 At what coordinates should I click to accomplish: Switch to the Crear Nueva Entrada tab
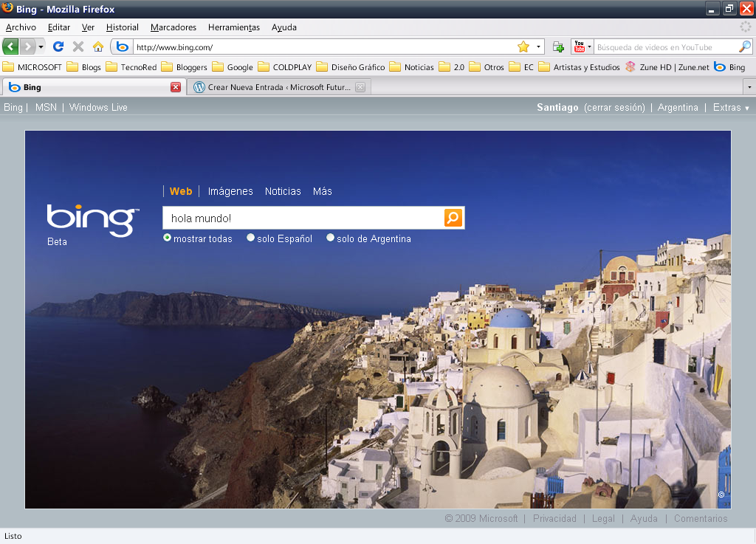[x=278, y=87]
